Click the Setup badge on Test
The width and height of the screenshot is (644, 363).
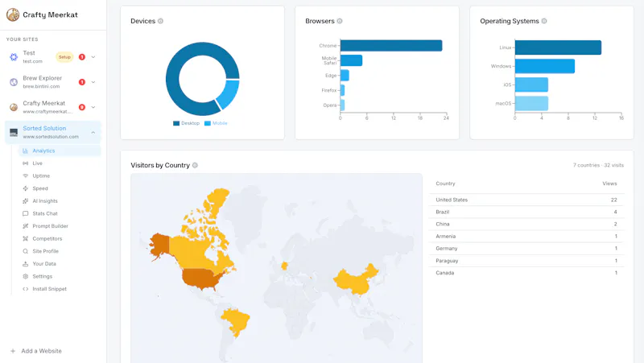64,57
